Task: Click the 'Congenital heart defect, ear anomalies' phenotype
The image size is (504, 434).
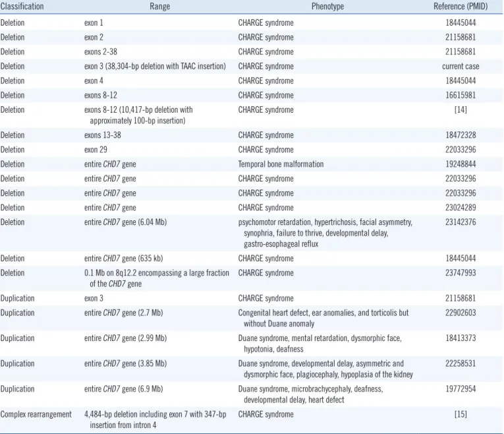Action: click(323, 318)
